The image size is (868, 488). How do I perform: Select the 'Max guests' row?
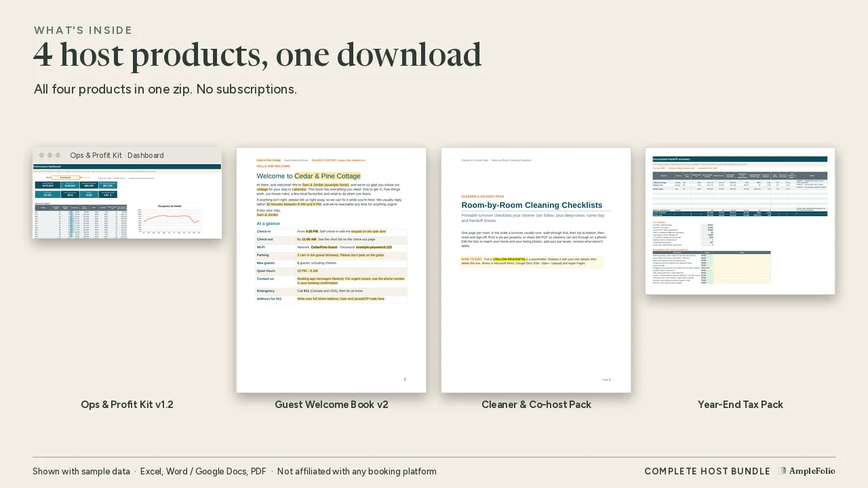point(332,263)
